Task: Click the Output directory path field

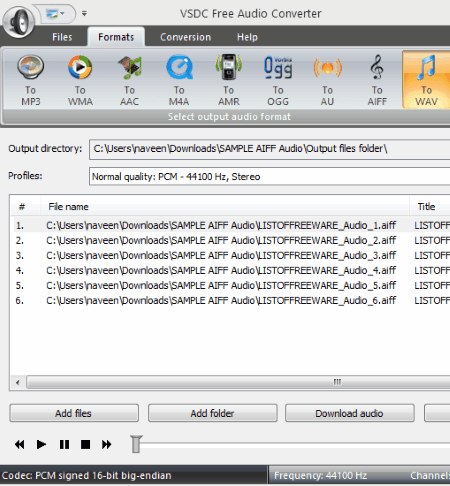Action: [x=269, y=149]
